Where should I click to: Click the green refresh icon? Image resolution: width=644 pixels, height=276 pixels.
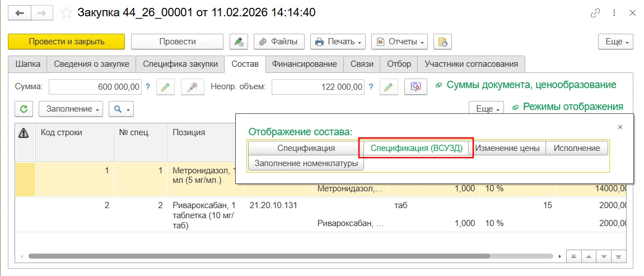[x=24, y=109]
